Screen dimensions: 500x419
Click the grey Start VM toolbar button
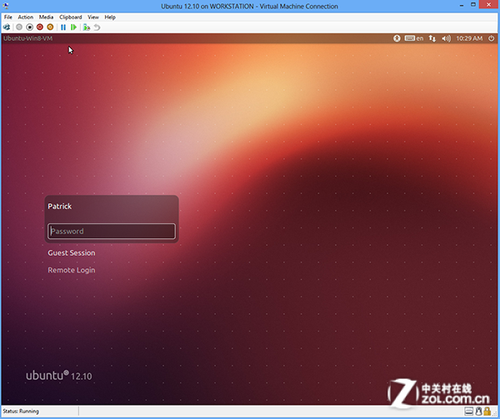click(19, 27)
